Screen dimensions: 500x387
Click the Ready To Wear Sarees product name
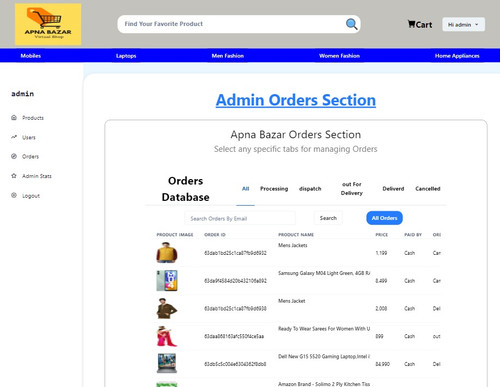(324, 329)
